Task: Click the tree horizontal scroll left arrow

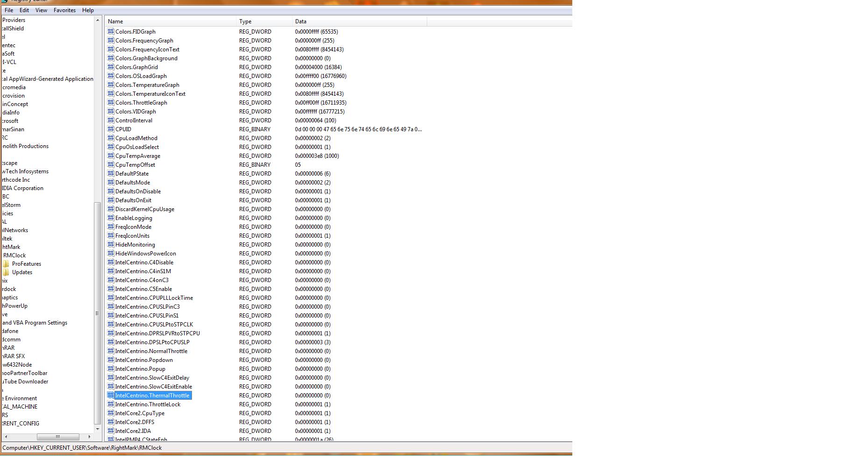Action: click(6, 437)
